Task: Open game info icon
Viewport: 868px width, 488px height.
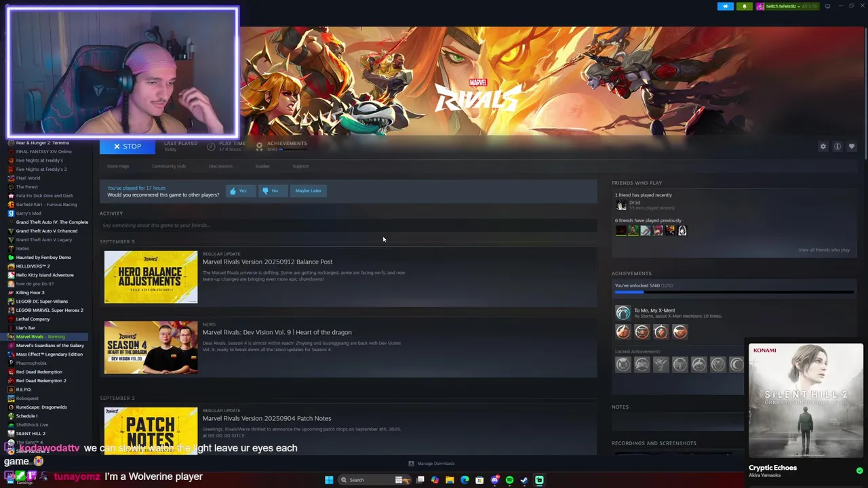Action: tap(837, 146)
